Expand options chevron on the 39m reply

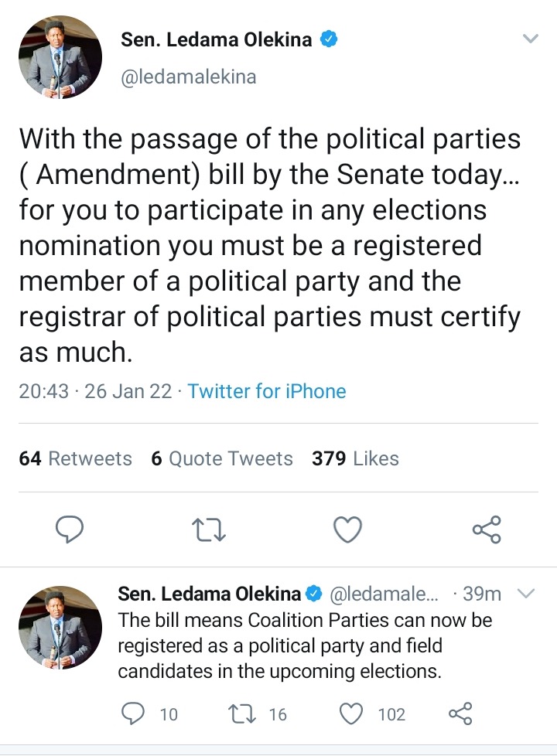coord(526,593)
